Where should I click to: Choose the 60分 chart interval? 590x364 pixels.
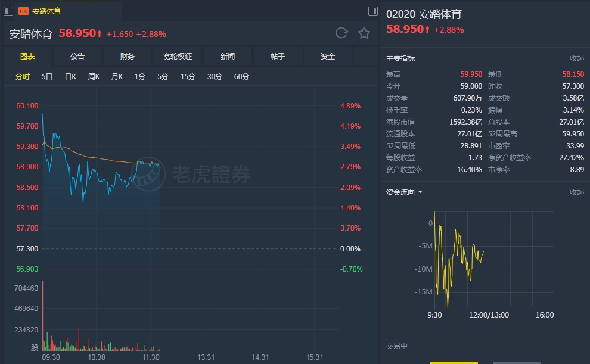pyautogui.click(x=241, y=77)
